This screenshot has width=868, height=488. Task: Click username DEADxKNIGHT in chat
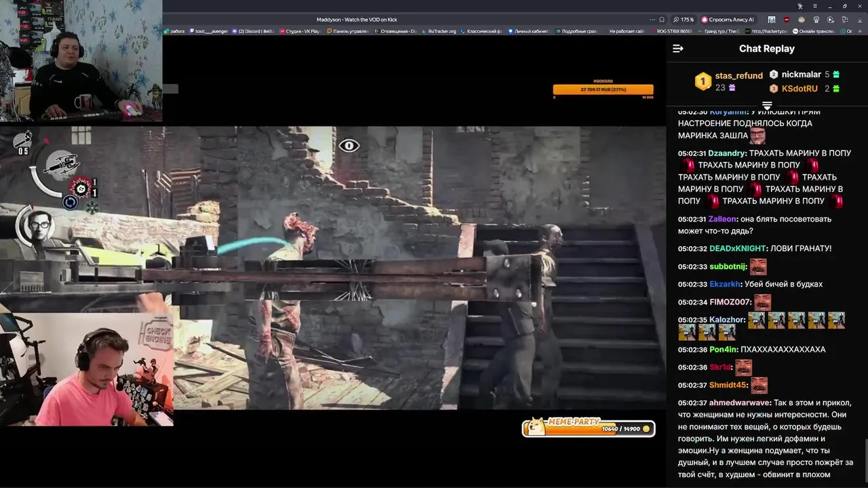(738, 249)
